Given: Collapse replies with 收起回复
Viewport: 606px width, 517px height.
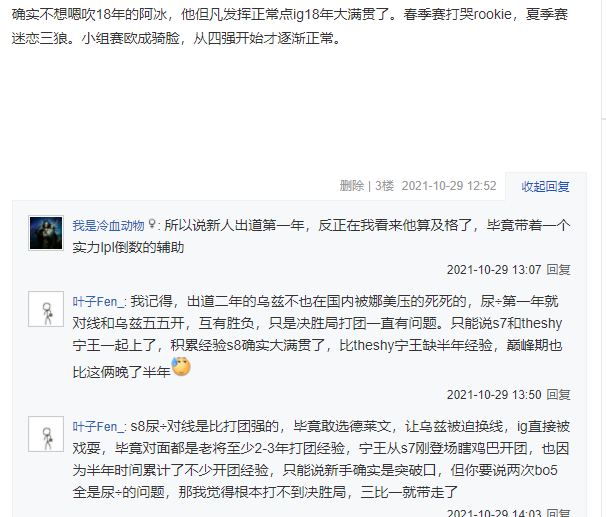Looking at the screenshot, I should tap(545, 186).
